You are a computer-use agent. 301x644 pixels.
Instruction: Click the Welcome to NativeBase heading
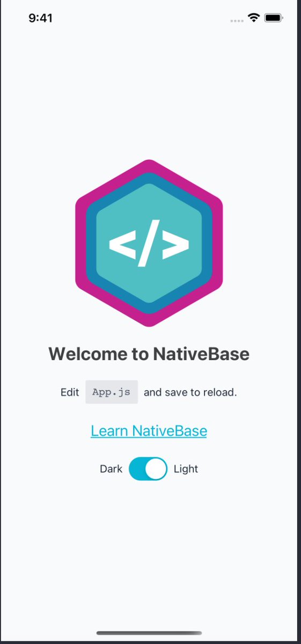click(149, 354)
